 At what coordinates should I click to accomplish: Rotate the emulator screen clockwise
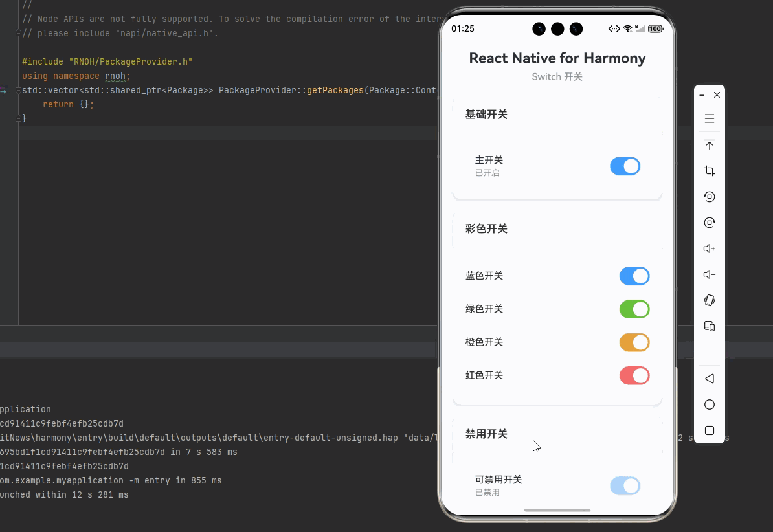tap(710, 223)
